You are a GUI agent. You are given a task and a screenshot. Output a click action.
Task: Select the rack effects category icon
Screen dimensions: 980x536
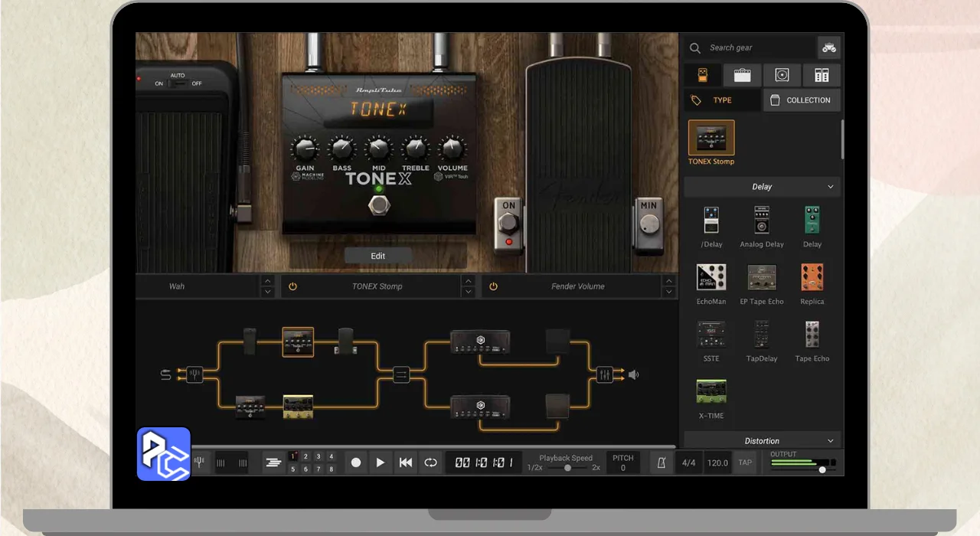tap(822, 75)
